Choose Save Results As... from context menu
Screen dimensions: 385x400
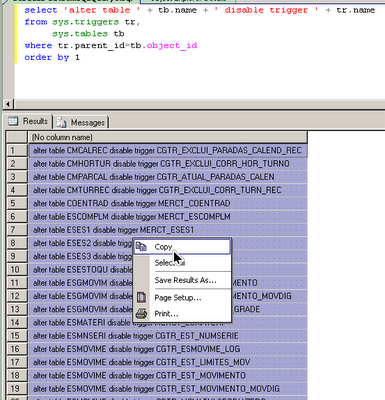(x=182, y=280)
